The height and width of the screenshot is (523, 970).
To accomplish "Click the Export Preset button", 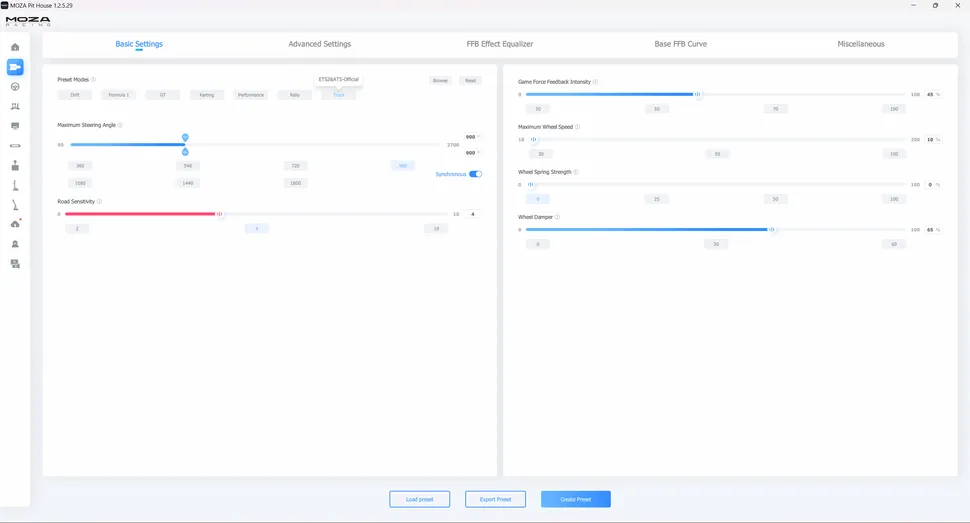I will coord(495,499).
